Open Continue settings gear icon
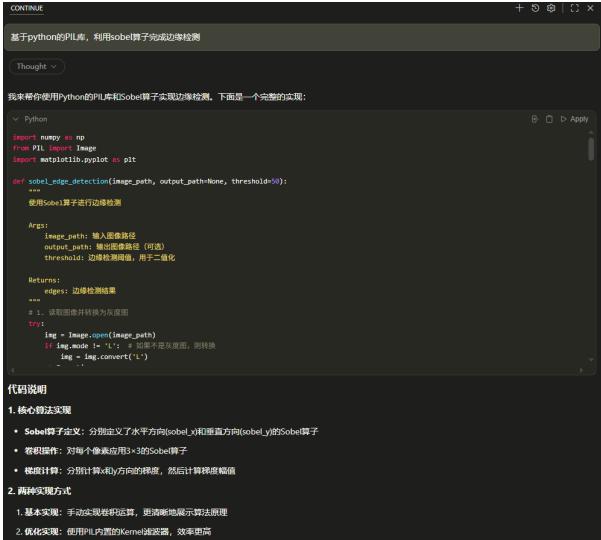Image resolution: width=601 pixels, height=540 pixels. 551,8
